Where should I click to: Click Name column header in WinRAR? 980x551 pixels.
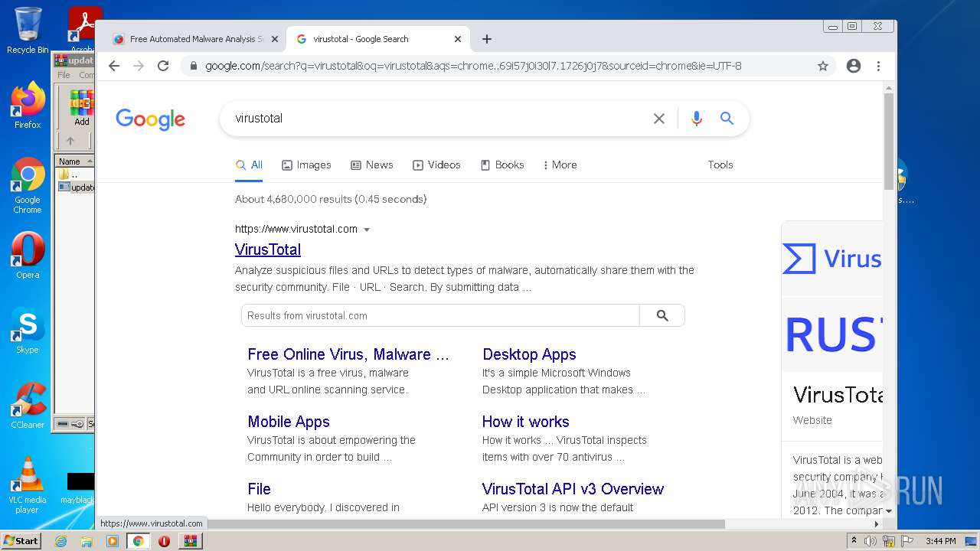[73, 161]
